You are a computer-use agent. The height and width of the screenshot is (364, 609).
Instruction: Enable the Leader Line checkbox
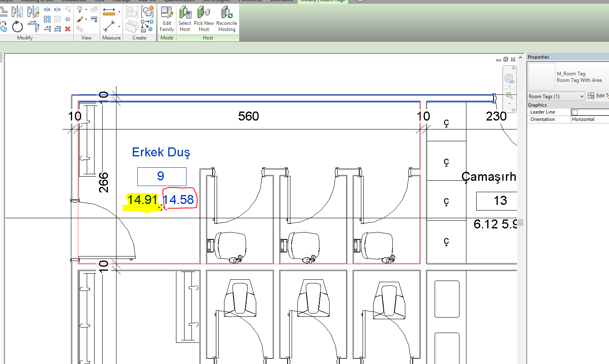[x=576, y=112]
